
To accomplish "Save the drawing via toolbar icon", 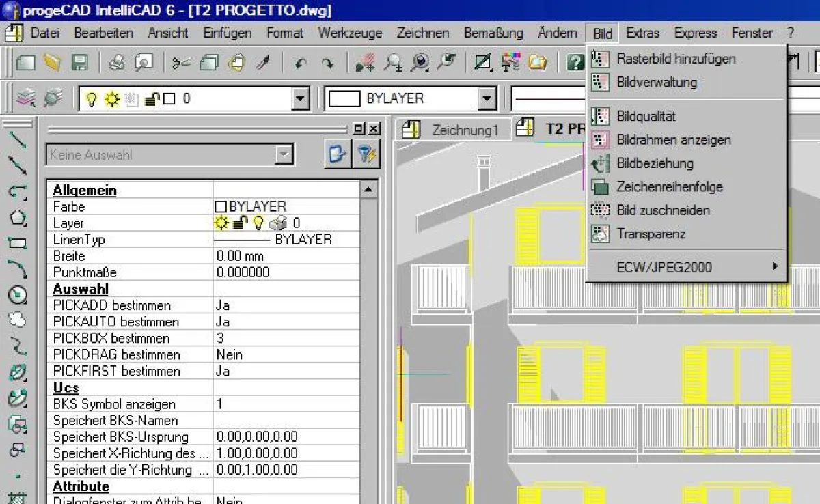I will click(80, 62).
